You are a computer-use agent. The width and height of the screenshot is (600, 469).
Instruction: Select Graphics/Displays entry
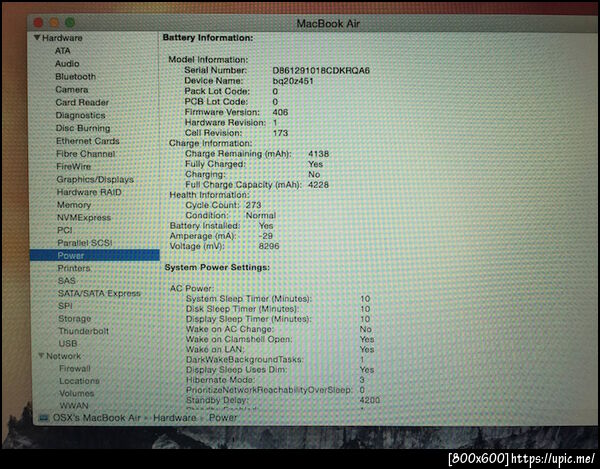(x=95, y=179)
